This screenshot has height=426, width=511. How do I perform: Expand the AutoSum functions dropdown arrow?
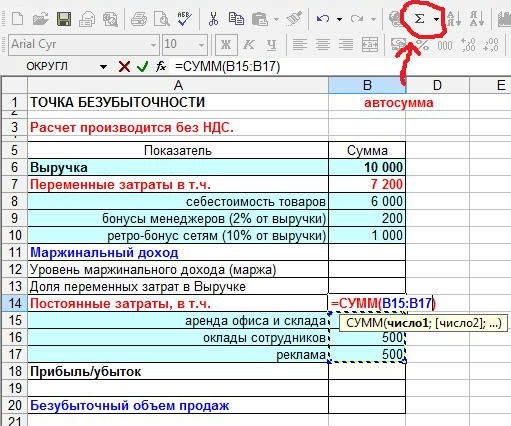[x=436, y=19]
